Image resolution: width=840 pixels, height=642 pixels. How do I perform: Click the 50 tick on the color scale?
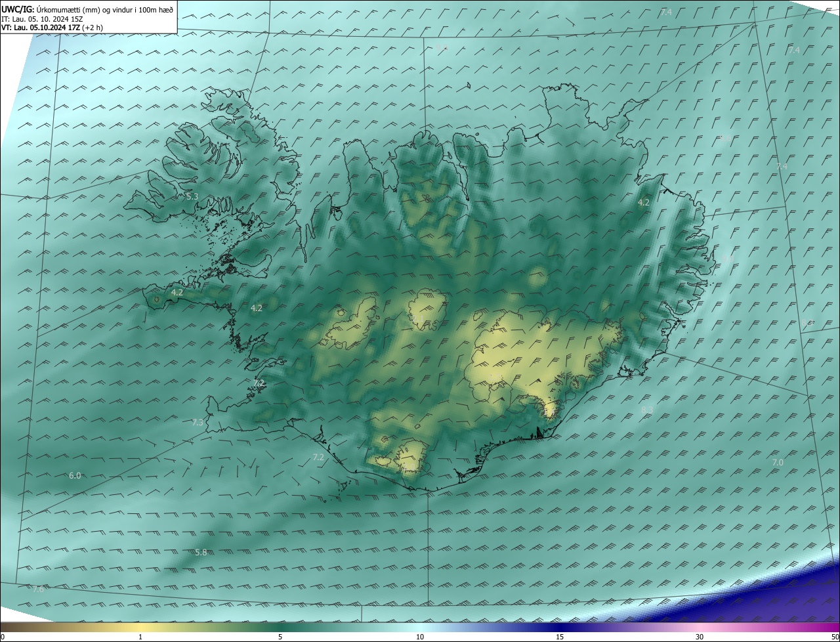[x=835, y=637]
